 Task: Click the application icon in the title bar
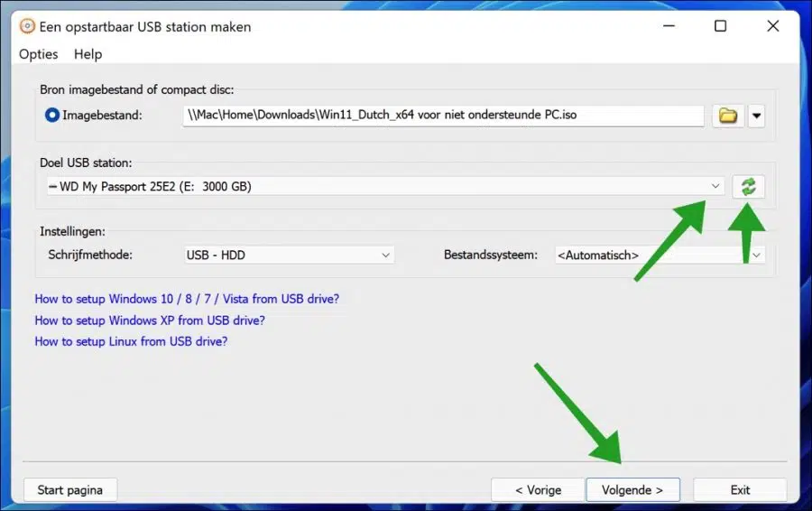coord(27,26)
